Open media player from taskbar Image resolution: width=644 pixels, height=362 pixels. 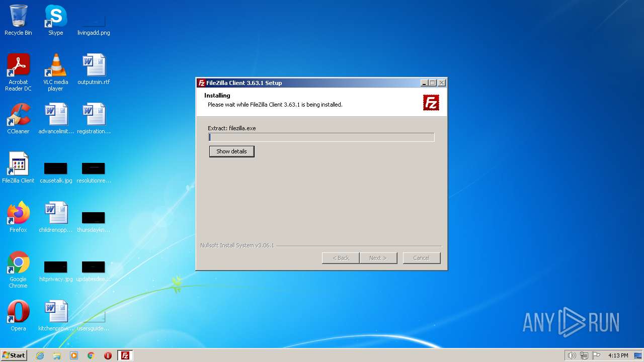pos(74,355)
